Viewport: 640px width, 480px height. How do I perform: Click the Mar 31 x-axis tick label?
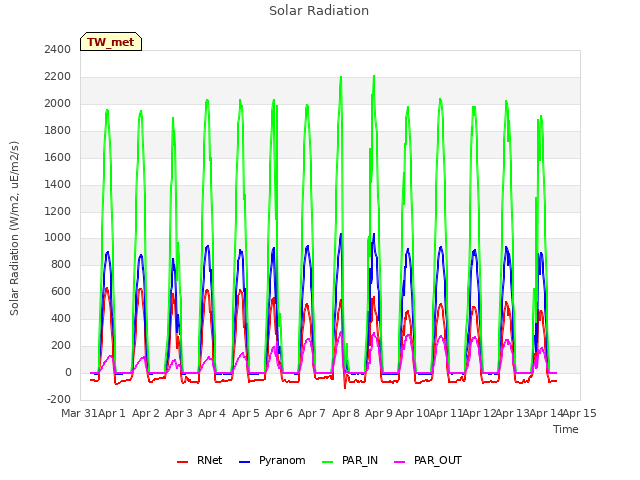click(x=79, y=413)
